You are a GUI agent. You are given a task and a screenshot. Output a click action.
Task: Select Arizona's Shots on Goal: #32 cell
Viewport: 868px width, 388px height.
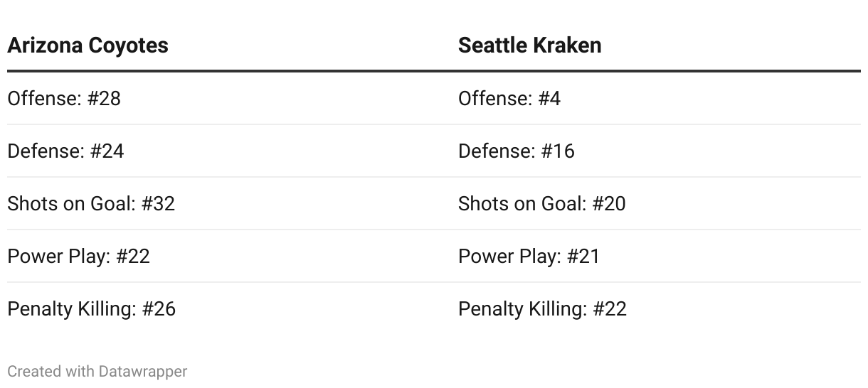[x=91, y=203]
